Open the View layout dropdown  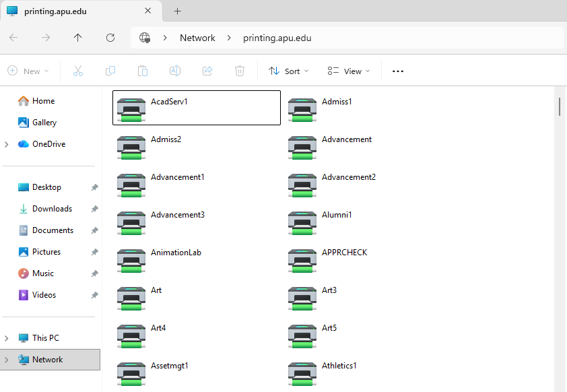point(349,71)
